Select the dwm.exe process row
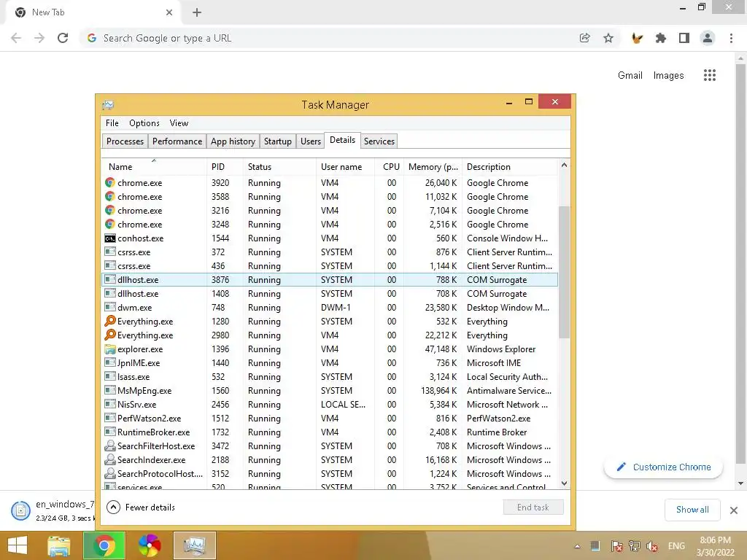This screenshot has height=560, width=747. click(x=329, y=308)
